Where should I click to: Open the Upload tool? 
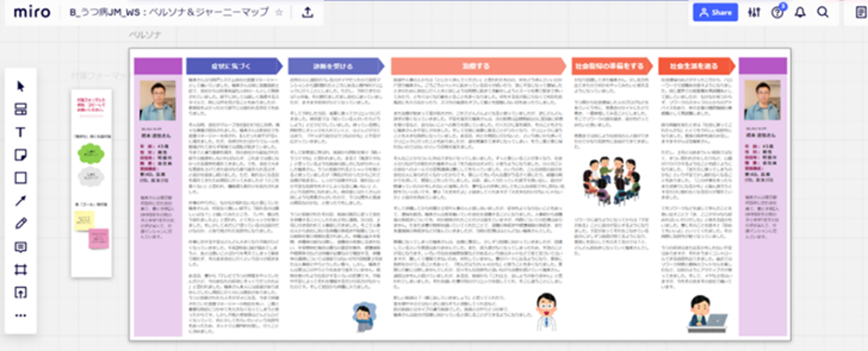coord(21,293)
